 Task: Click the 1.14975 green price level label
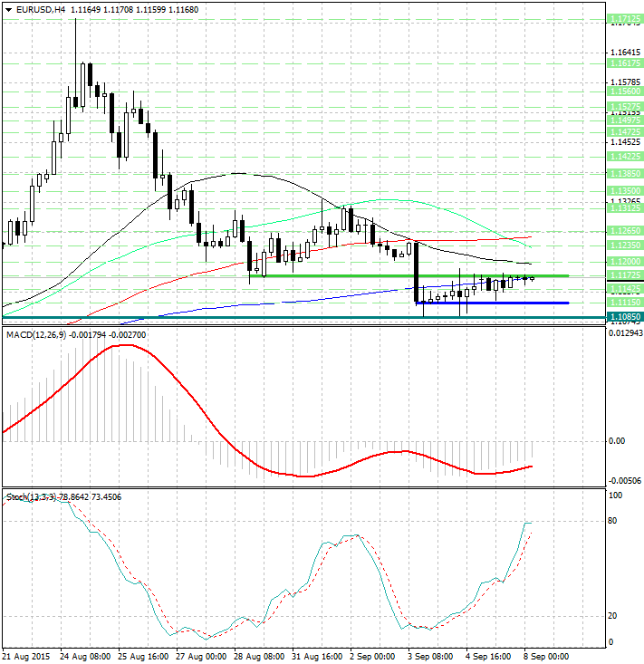pyautogui.click(x=625, y=120)
